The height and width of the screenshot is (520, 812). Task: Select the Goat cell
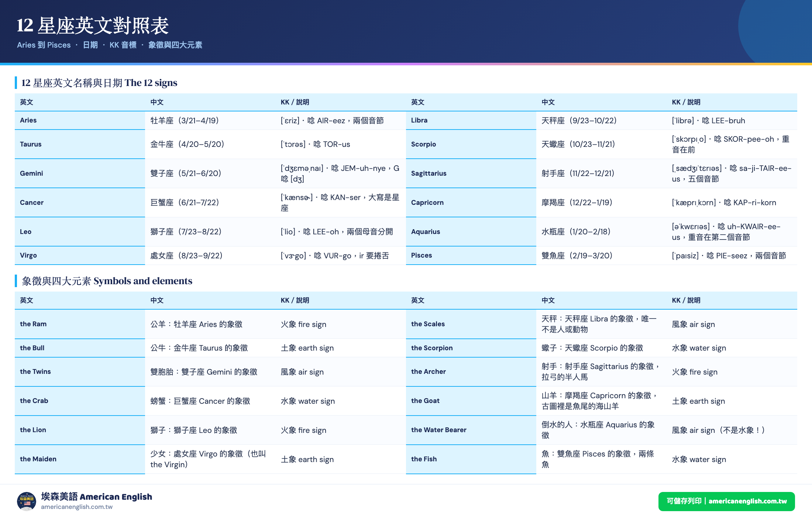click(471, 401)
